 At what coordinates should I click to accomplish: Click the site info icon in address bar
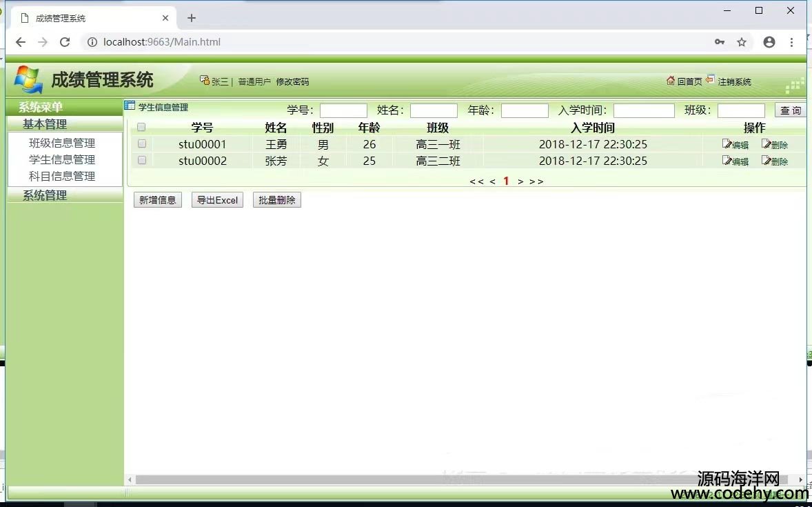coord(92,42)
